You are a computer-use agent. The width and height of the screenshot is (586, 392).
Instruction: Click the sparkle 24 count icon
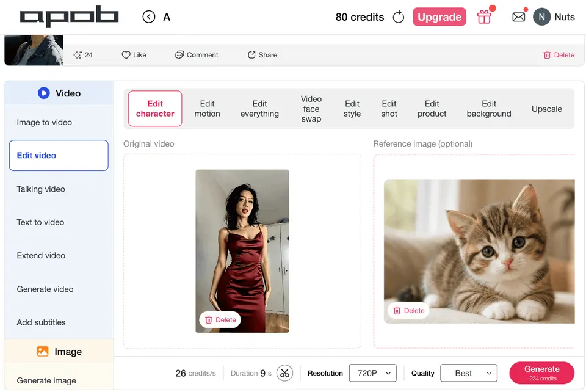[78, 55]
